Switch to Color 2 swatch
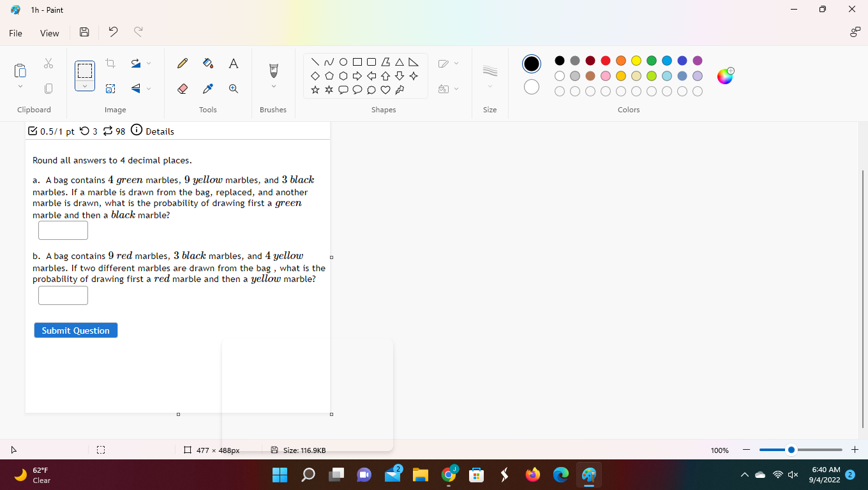Screen dimensions: 868x490 tap(531, 87)
